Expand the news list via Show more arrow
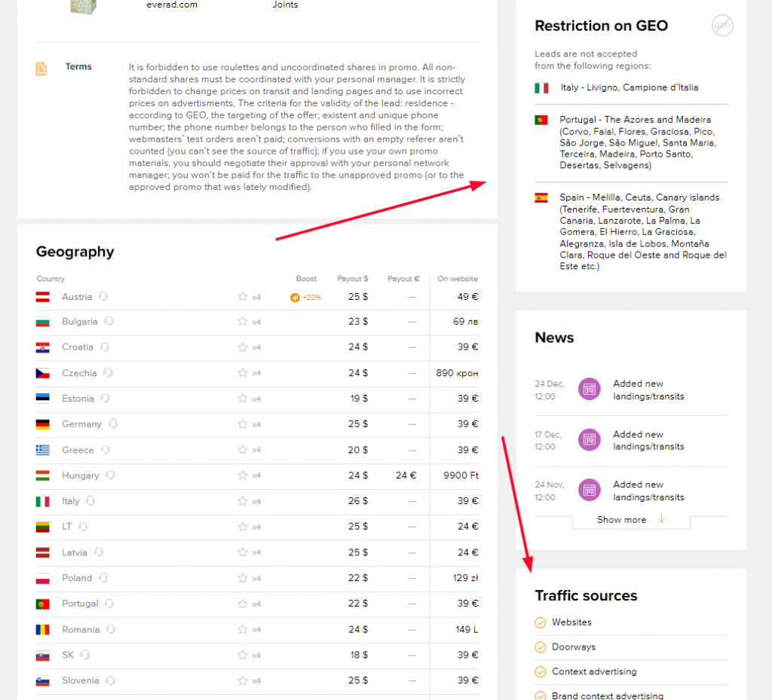Screen dimensions: 772x700 pos(630,519)
